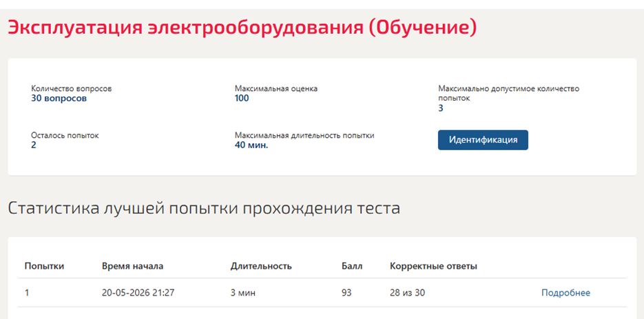Click the Идентификация button

coord(483,140)
